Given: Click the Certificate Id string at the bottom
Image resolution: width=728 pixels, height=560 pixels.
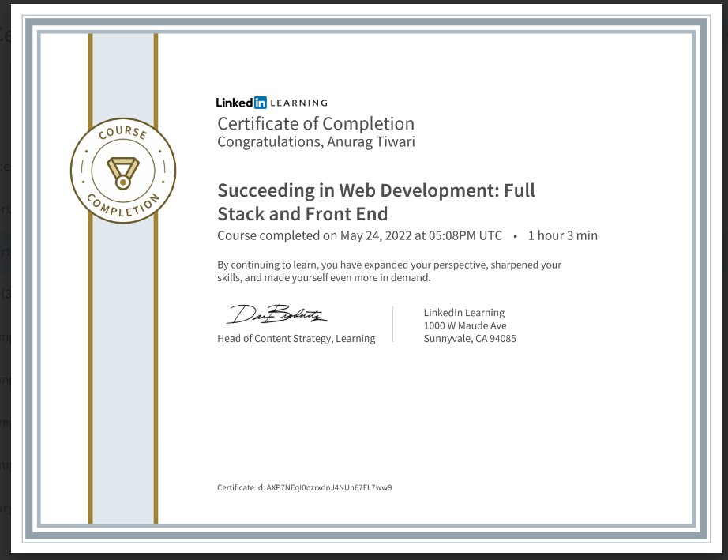Looking at the screenshot, I should point(305,487).
